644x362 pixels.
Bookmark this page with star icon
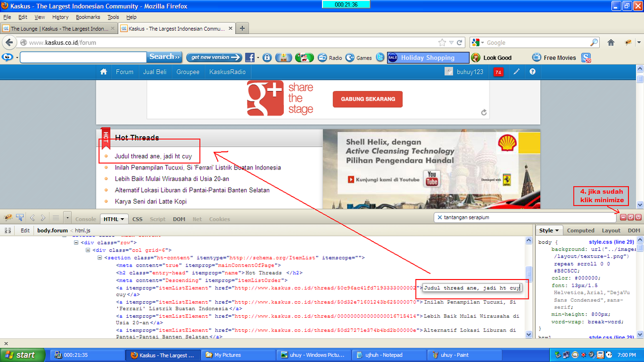pos(442,43)
